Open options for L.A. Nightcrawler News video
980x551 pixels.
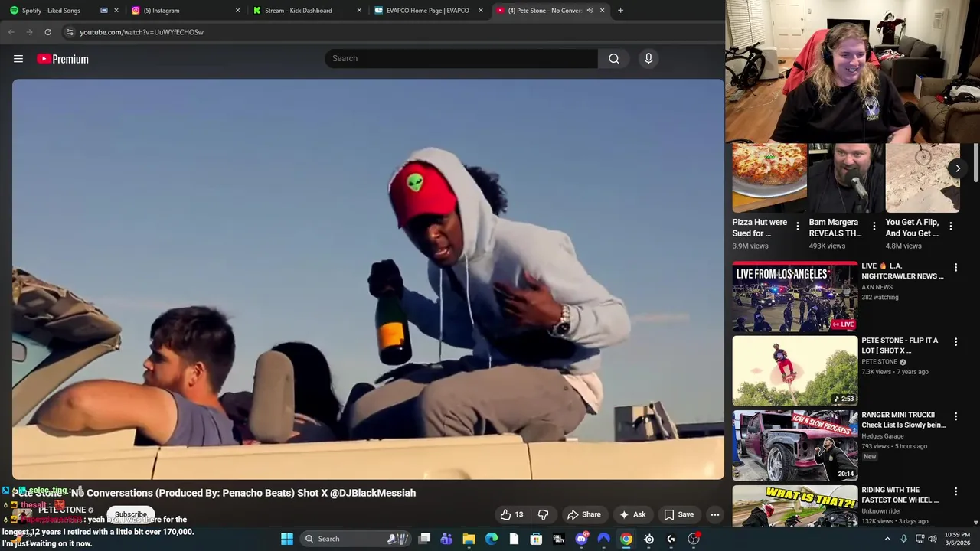tap(955, 268)
